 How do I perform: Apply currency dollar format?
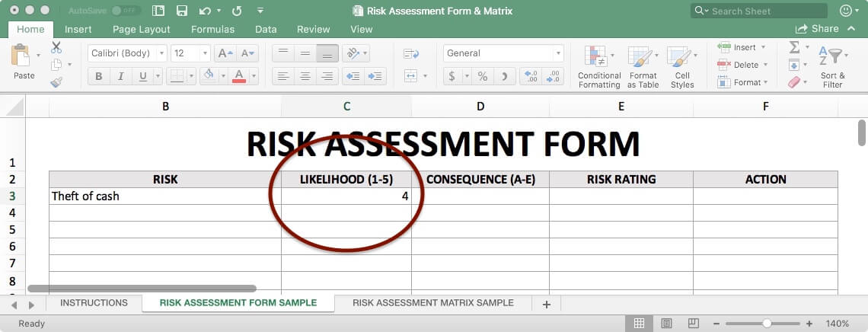[x=452, y=76]
